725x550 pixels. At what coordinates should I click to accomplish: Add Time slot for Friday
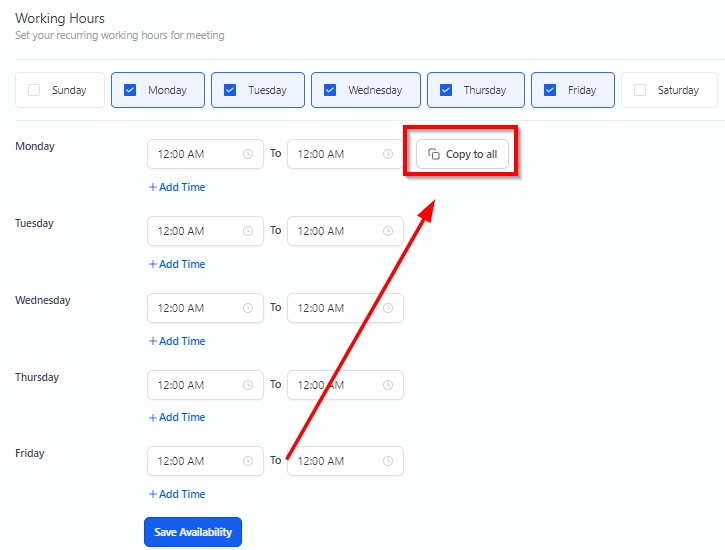177,494
